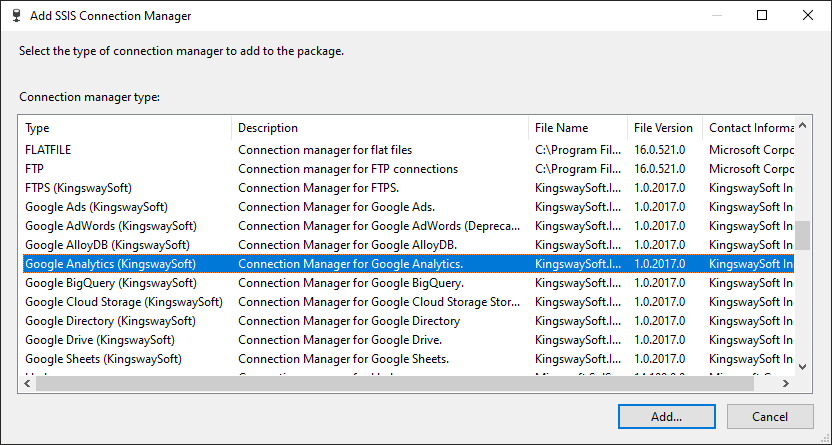The height and width of the screenshot is (445, 832).
Task: Select the FTP connection type row
Action: click(409, 169)
